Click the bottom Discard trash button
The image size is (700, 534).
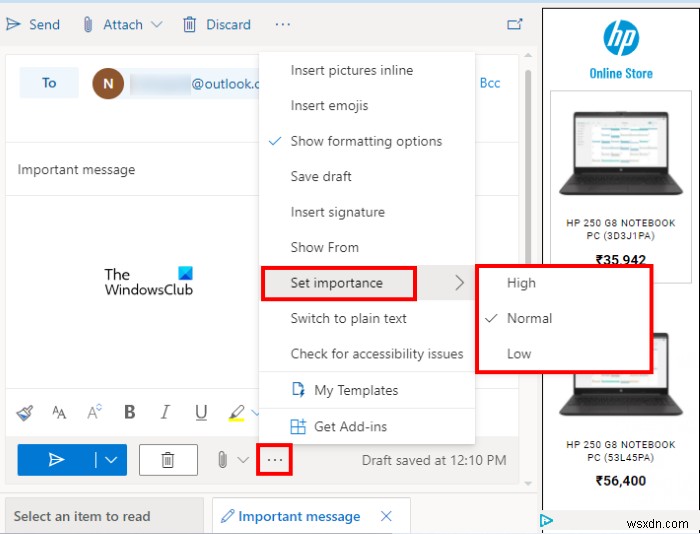tap(168, 459)
